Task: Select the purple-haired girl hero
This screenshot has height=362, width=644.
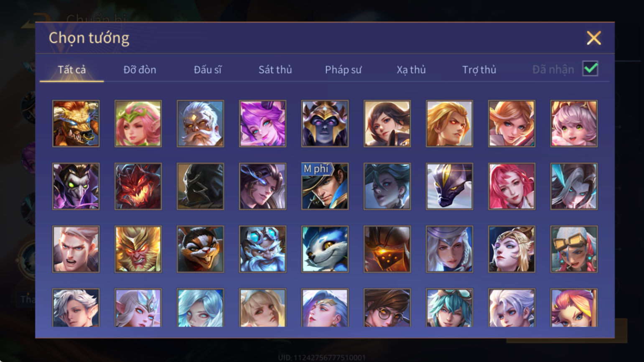Action: pyautogui.click(x=262, y=123)
